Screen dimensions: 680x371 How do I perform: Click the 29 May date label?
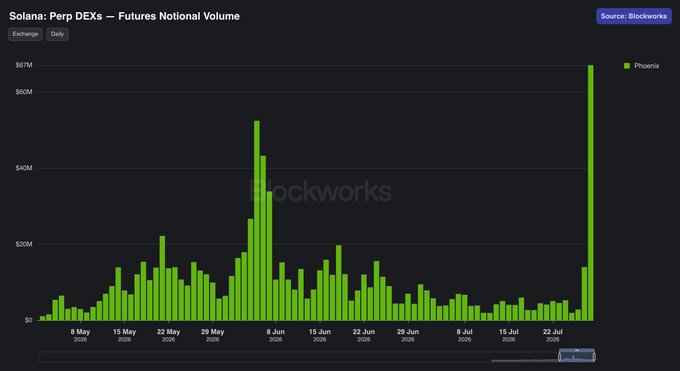(x=212, y=335)
